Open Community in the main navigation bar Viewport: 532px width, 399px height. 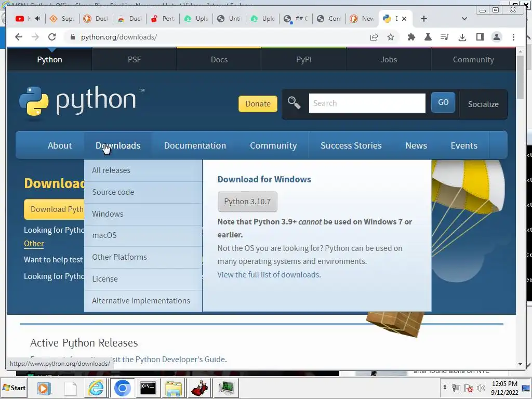(273, 145)
